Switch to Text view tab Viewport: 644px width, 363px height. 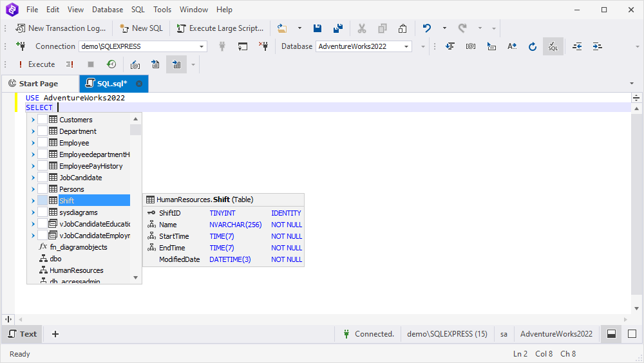(x=23, y=334)
